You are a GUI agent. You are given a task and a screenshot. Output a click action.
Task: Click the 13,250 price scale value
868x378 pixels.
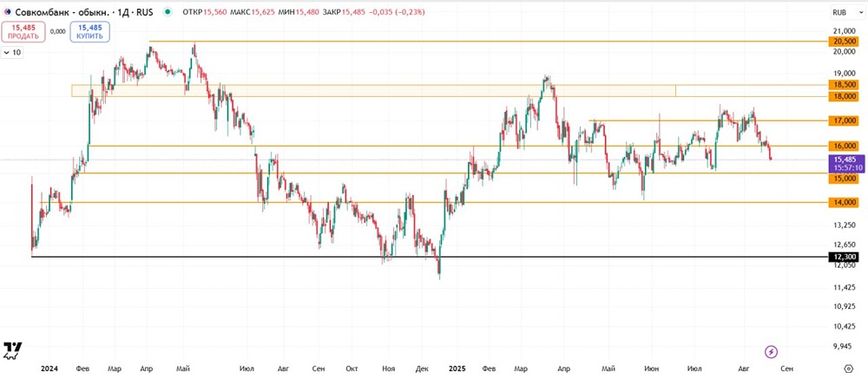pos(843,225)
